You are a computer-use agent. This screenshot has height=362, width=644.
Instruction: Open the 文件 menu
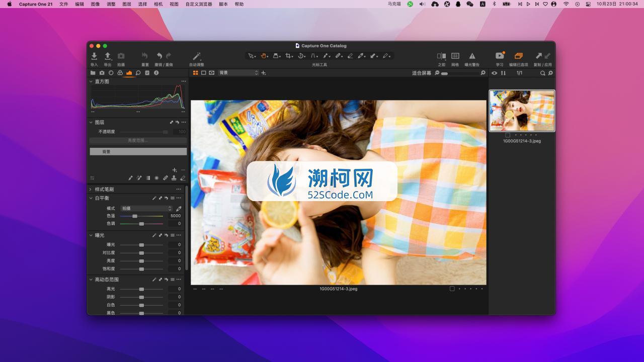(x=64, y=4)
